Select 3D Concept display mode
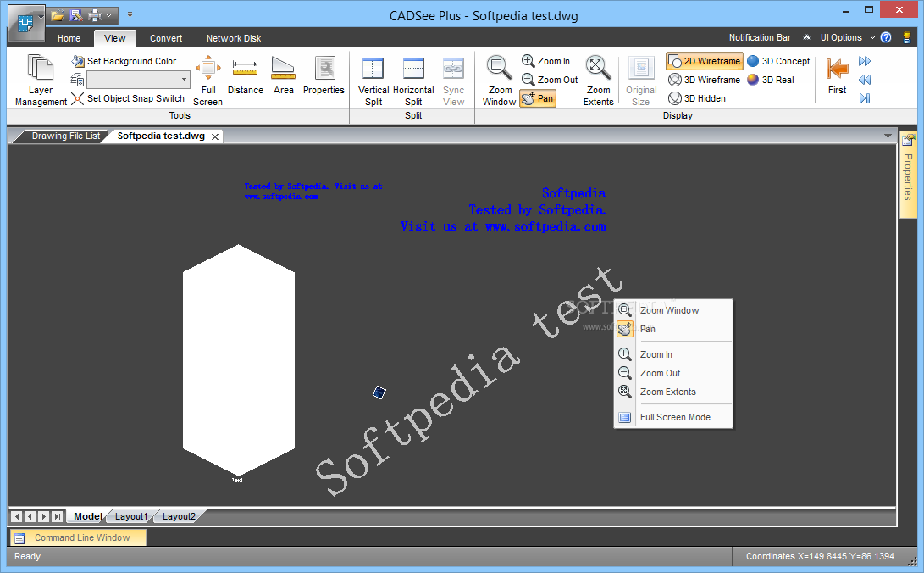The height and width of the screenshot is (573, 924). pyautogui.click(x=778, y=61)
